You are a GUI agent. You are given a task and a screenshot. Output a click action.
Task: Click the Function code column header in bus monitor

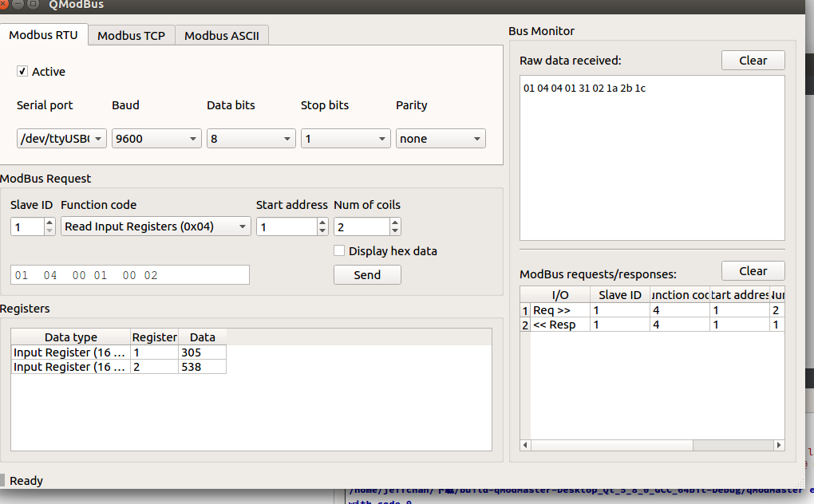coord(680,295)
